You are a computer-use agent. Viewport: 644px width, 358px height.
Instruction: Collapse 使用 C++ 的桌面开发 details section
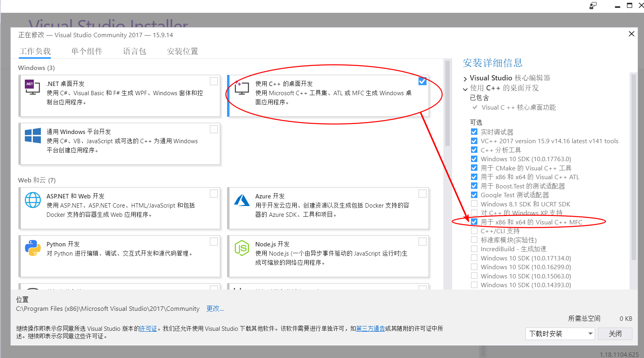click(x=465, y=89)
